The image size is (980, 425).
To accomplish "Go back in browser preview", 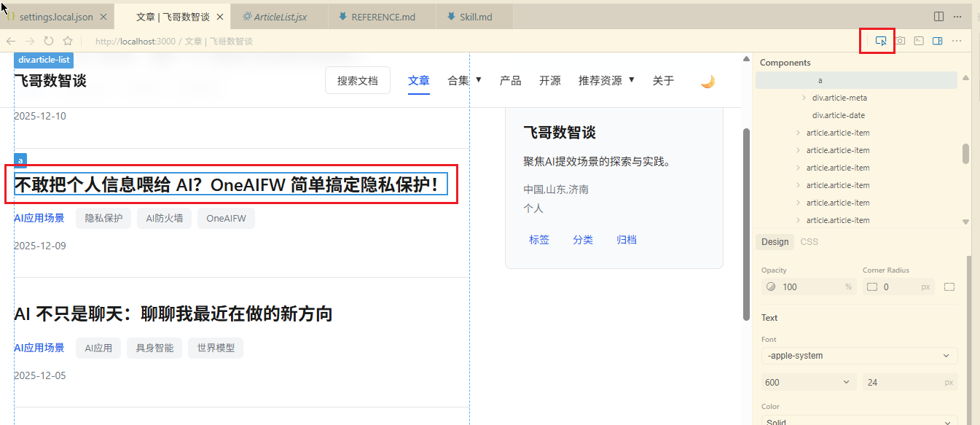I will click(x=11, y=42).
